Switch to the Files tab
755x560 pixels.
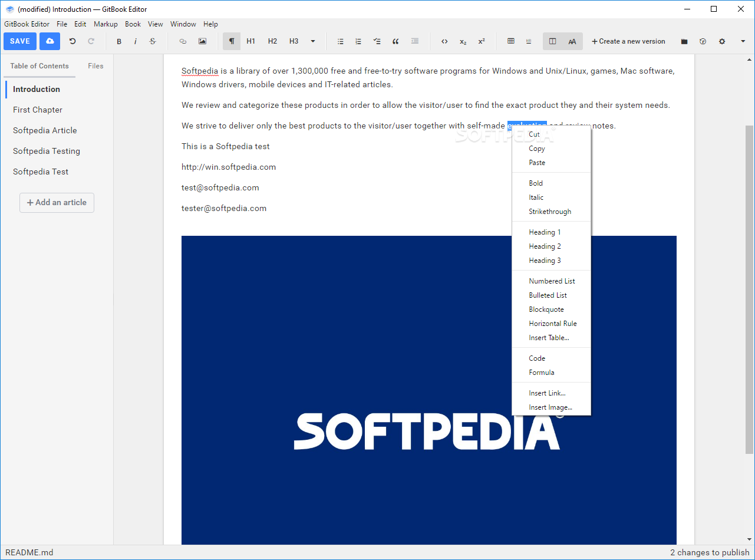pos(95,66)
